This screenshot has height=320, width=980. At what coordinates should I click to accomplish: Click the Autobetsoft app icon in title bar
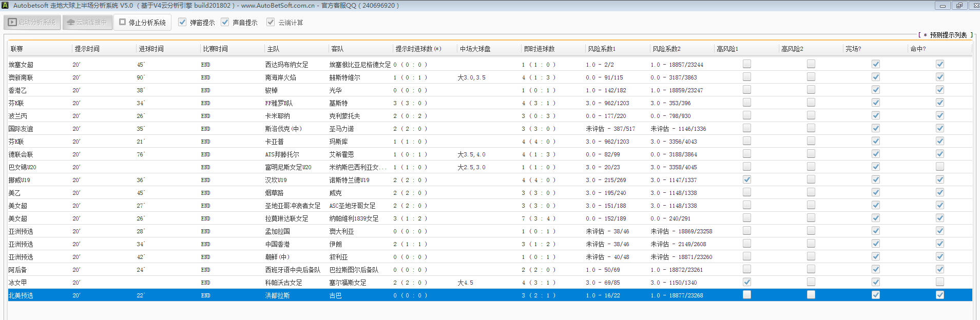pyautogui.click(x=5, y=5)
